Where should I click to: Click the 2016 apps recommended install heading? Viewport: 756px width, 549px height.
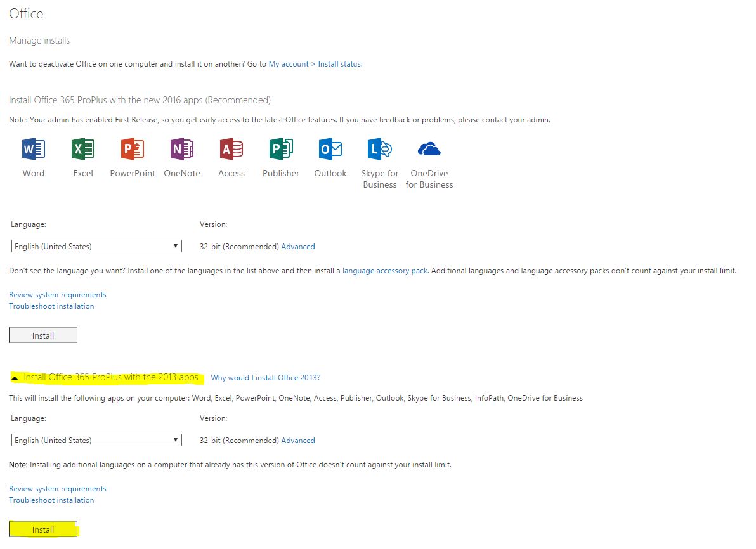click(140, 100)
